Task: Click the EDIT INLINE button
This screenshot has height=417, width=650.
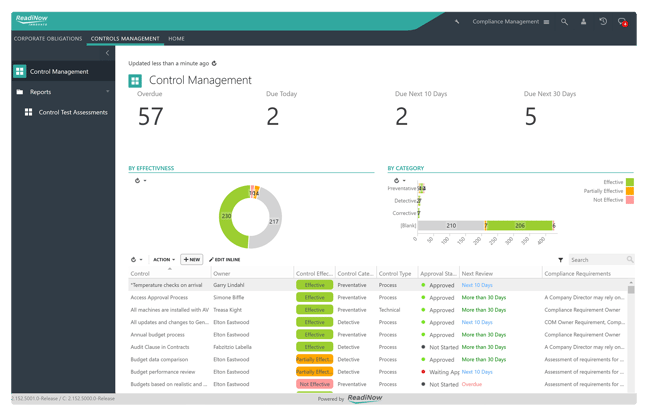Action: tap(225, 259)
